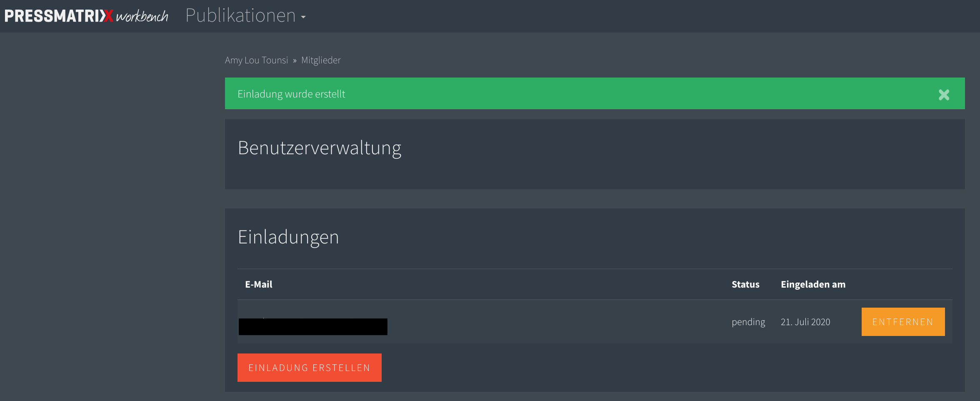Click the pending status text
This screenshot has height=401, width=980.
coord(748,322)
